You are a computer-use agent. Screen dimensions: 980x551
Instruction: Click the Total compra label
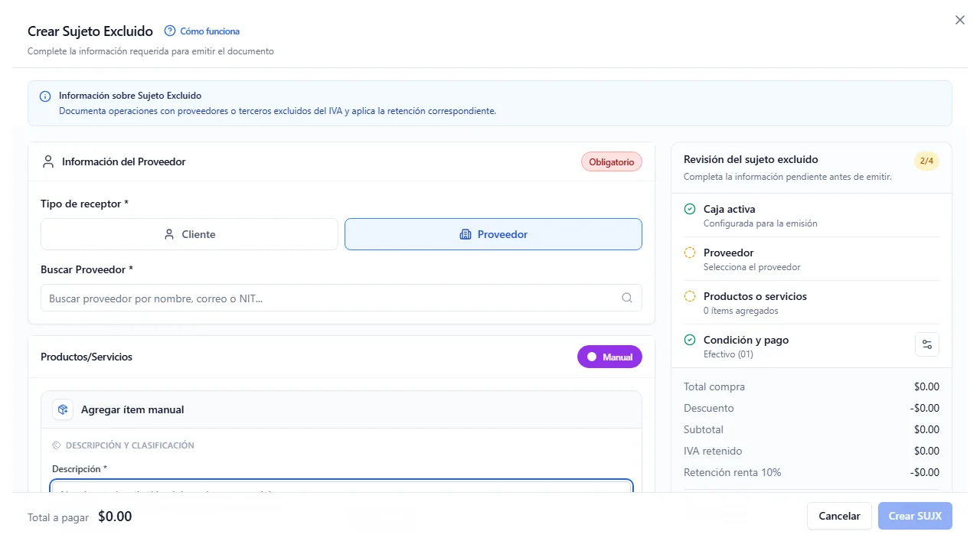click(714, 386)
